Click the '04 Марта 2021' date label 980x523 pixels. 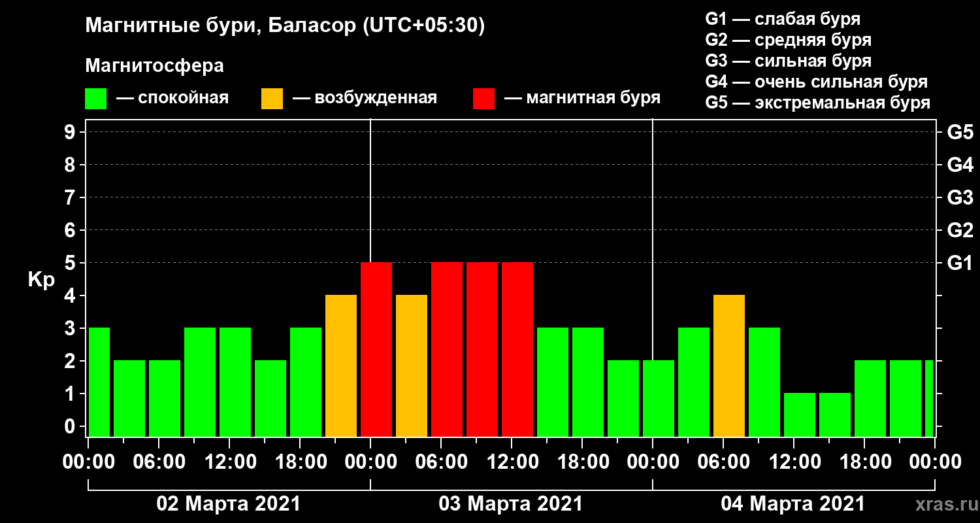pos(793,504)
